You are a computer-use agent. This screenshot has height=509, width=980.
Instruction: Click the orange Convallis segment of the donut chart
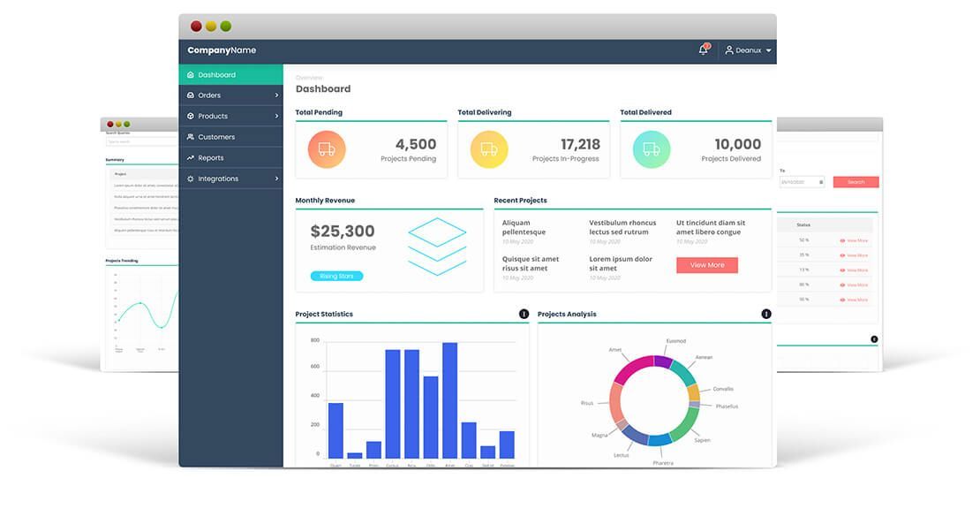click(693, 392)
